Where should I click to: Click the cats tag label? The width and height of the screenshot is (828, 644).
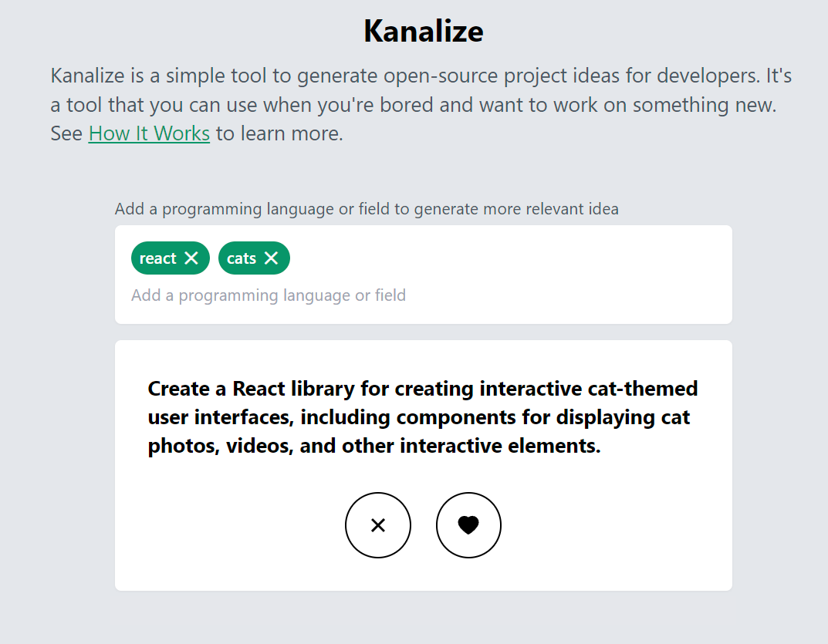[242, 258]
